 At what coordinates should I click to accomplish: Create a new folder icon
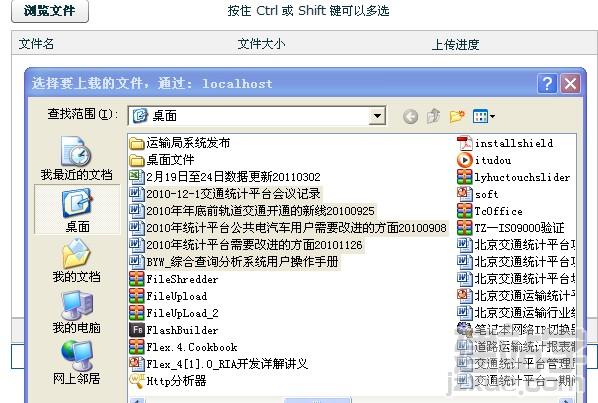click(x=457, y=116)
